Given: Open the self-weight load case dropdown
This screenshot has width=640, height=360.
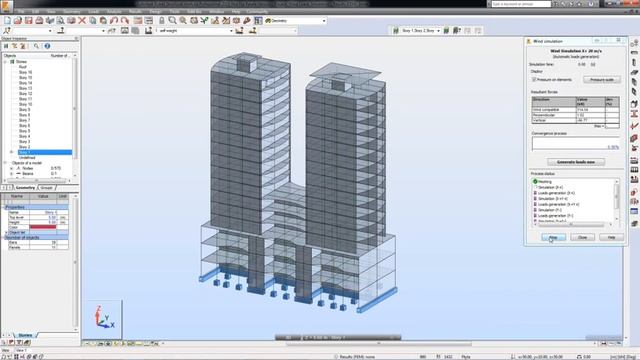Looking at the screenshot, I should tap(231, 31).
